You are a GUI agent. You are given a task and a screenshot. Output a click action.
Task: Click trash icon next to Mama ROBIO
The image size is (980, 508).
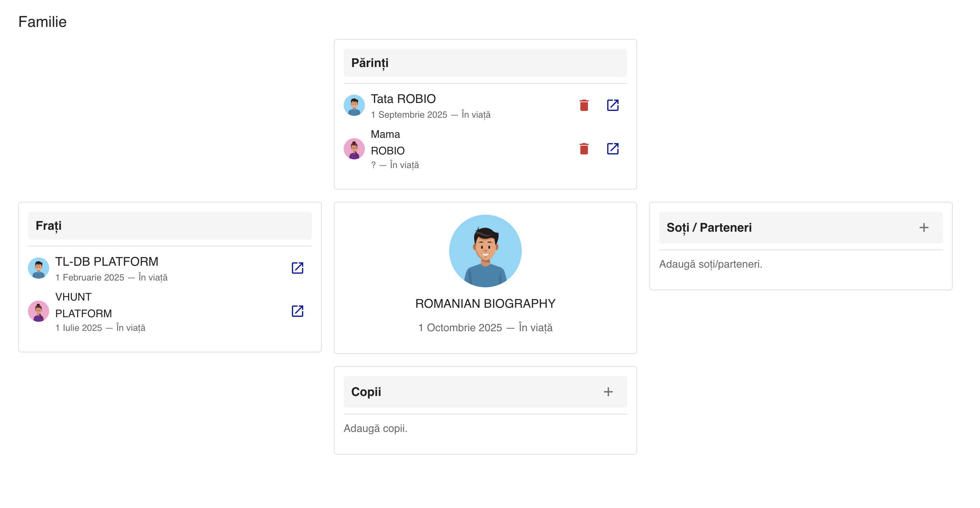point(584,148)
